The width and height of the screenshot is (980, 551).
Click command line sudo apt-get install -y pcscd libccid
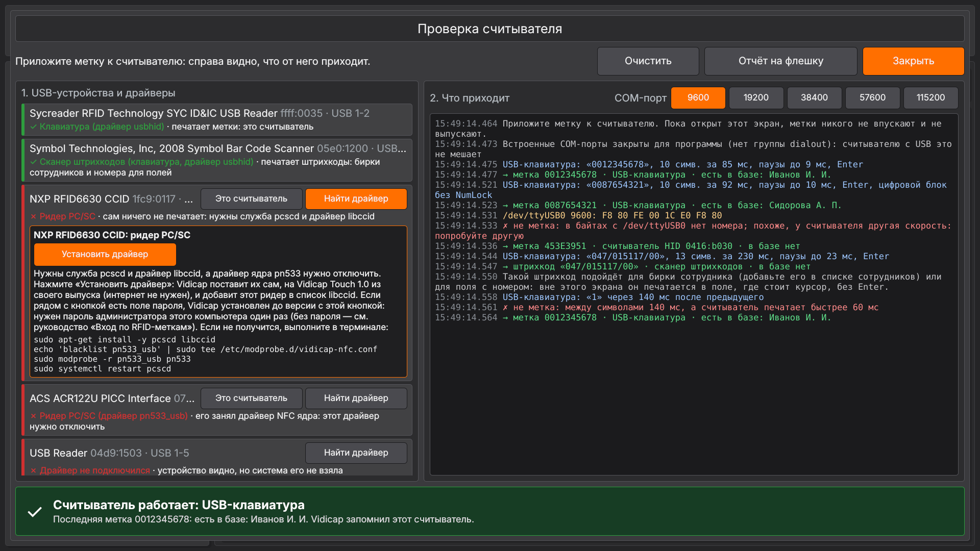pos(125,340)
